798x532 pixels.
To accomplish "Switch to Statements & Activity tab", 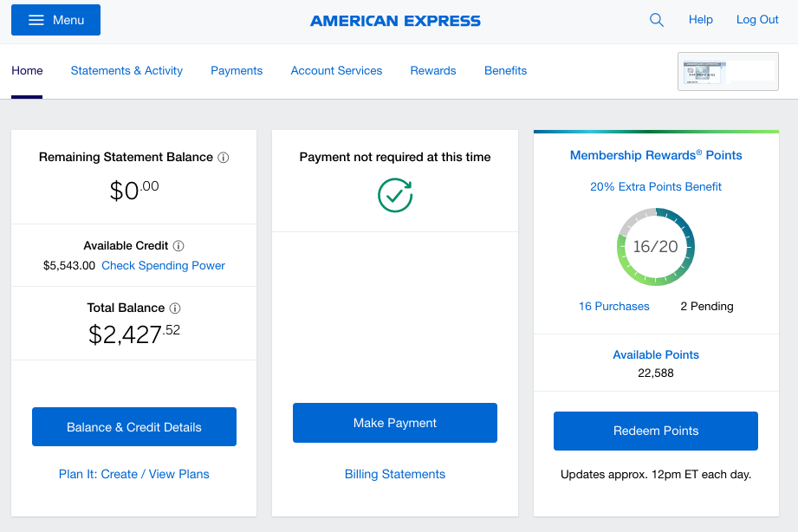I will (127, 71).
